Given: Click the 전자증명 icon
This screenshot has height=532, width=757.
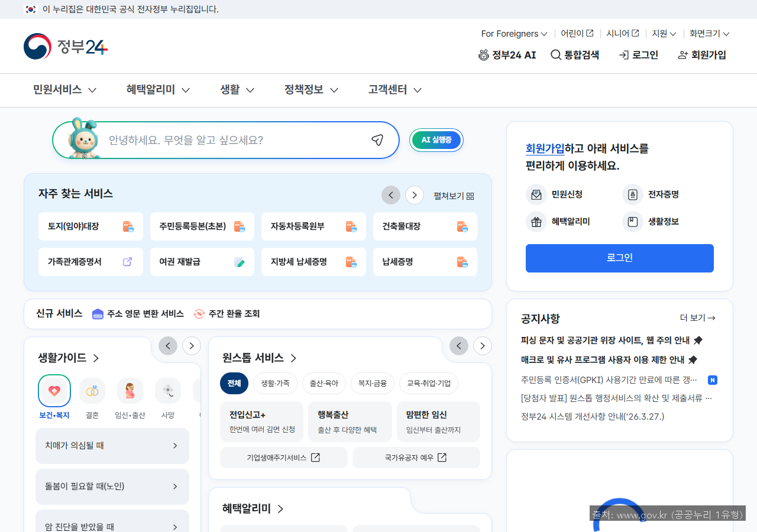Looking at the screenshot, I should tap(632, 194).
